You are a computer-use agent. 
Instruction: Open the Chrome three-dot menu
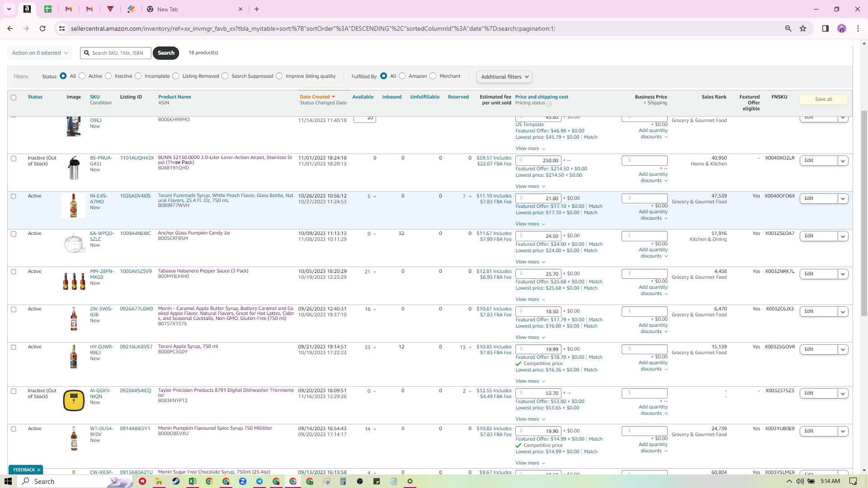click(x=858, y=28)
